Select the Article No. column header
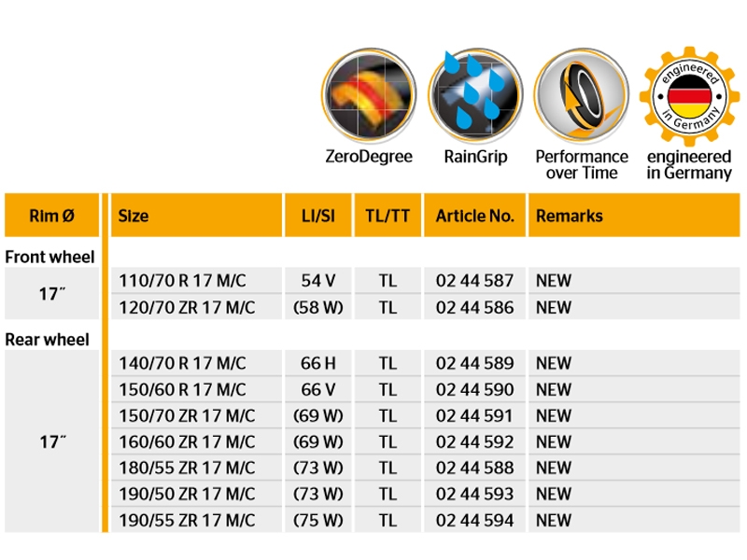 [474, 216]
